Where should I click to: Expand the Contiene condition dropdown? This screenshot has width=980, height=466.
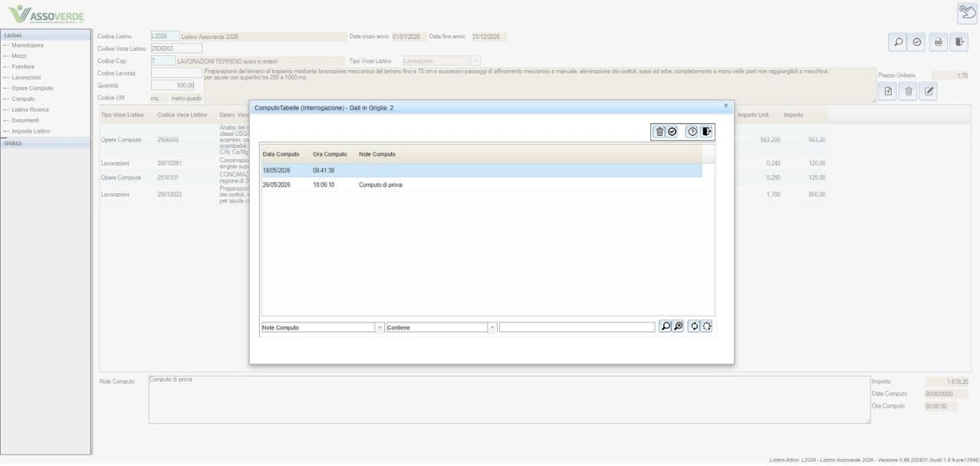click(x=492, y=327)
